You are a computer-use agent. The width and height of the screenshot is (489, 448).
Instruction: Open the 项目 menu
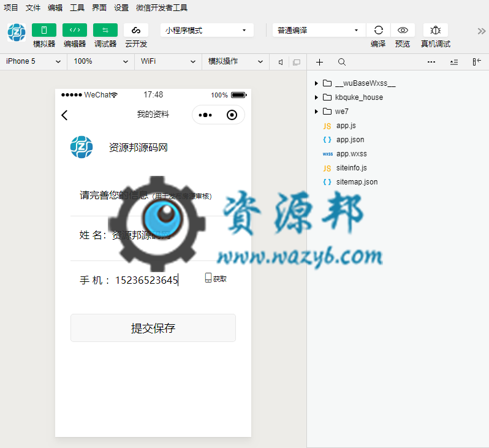coord(11,7)
